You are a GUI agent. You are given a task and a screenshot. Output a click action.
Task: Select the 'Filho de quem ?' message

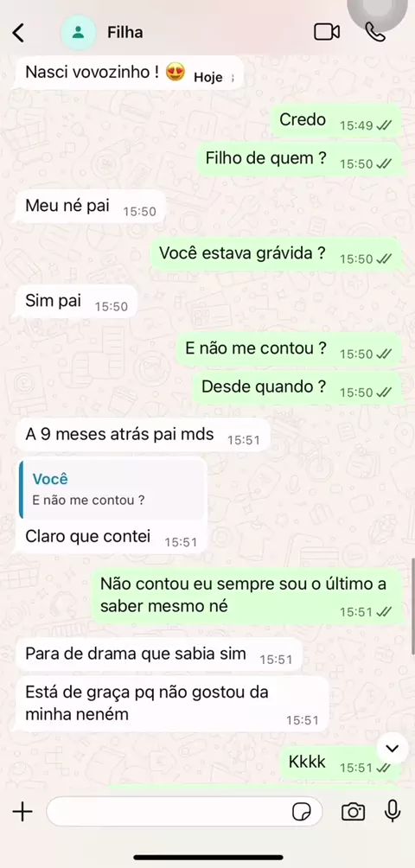coord(299,161)
